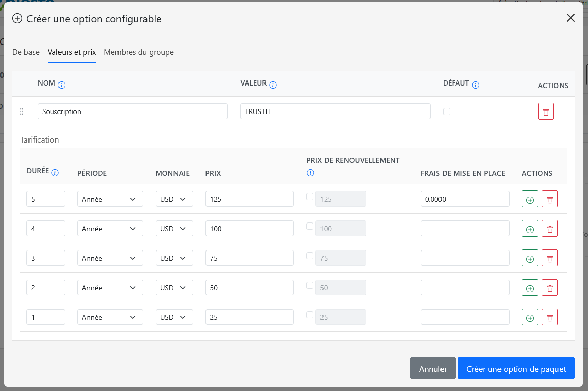The image size is (588, 391).
Task: Open the Membres du groupe tab
Action: 139,52
